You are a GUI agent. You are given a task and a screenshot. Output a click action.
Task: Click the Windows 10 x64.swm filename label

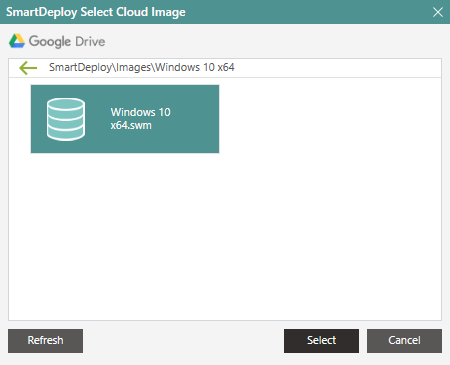140,119
